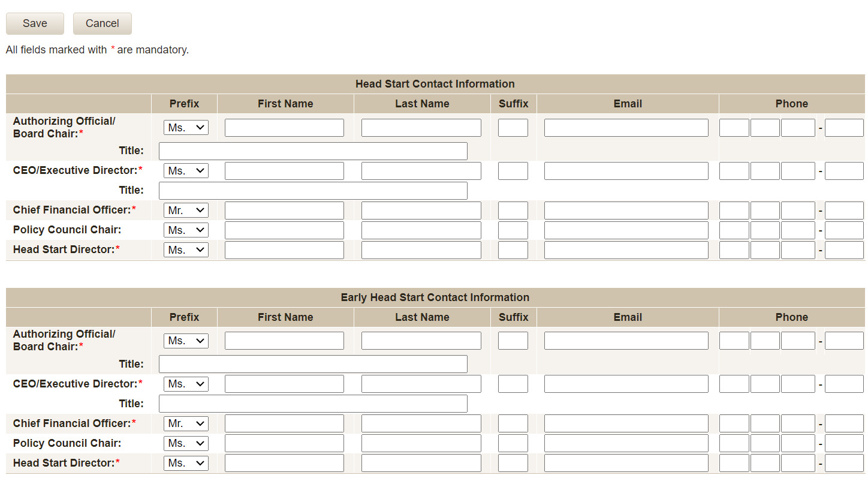Open Prefix dropdown for Early Head Start Director row
Screen dimensions: 868x481
click(186, 463)
